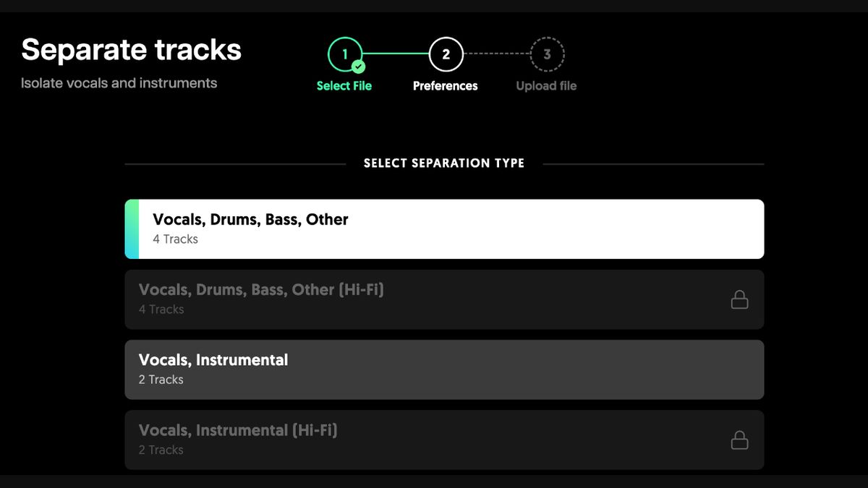868x488 pixels.
Task: Open the SELECT SEPARATION TYPE section
Action: coord(443,163)
